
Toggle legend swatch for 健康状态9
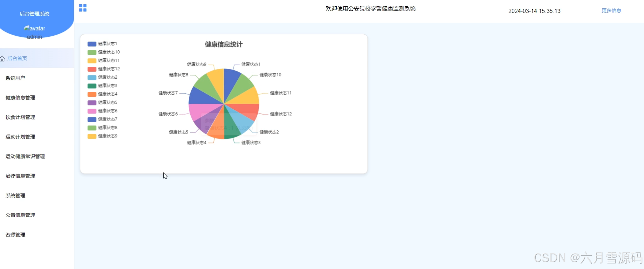92,136
